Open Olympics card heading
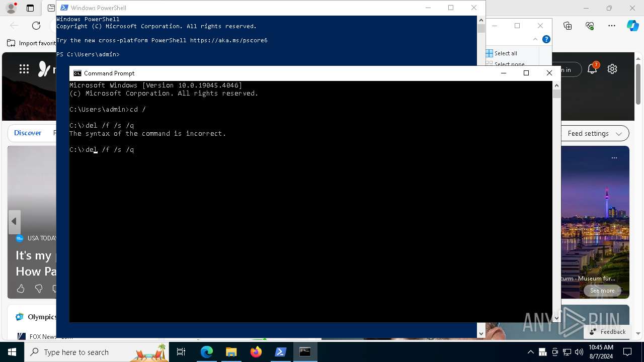Screen dimensions: 644x362 [x=42, y=317]
